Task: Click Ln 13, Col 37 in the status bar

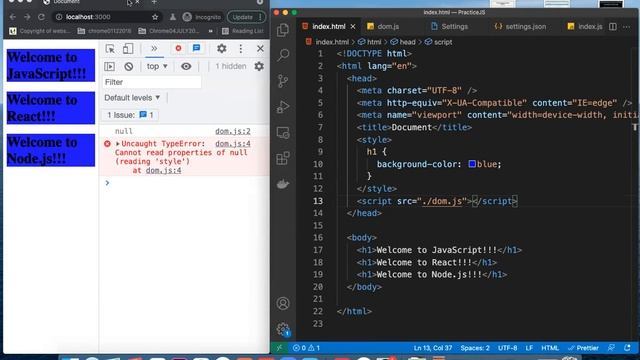Action: coord(433,348)
